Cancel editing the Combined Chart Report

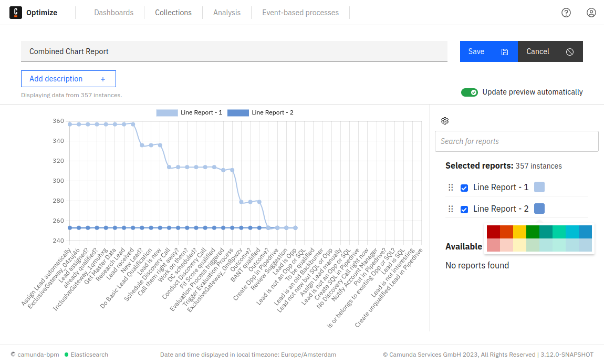[x=537, y=51]
